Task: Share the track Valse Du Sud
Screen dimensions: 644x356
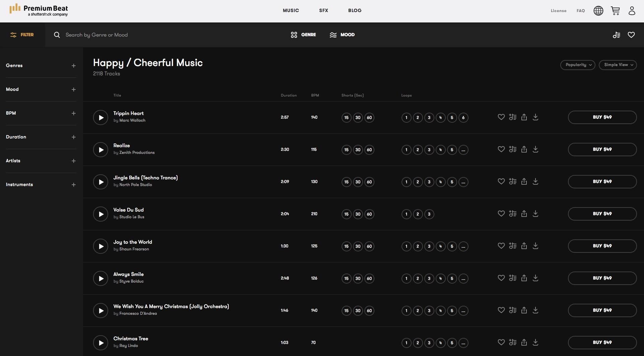Action: [524, 214]
